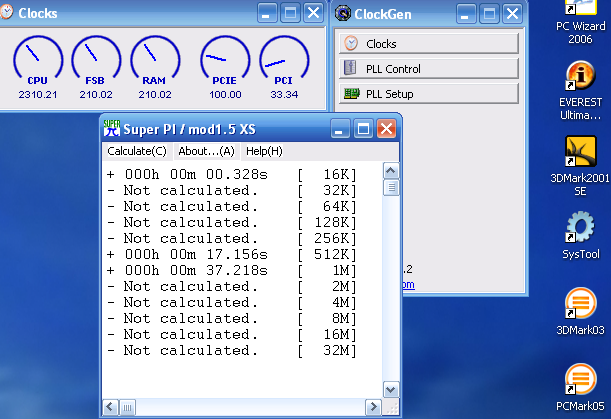Click the 16K result row 00.328s
Screen dimensions: 611x419
(x=231, y=174)
